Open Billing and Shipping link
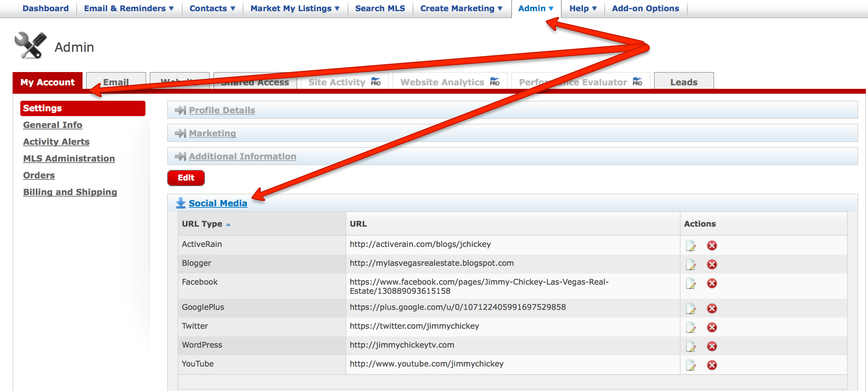Image resolution: width=868 pixels, height=391 pixels. click(x=70, y=192)
